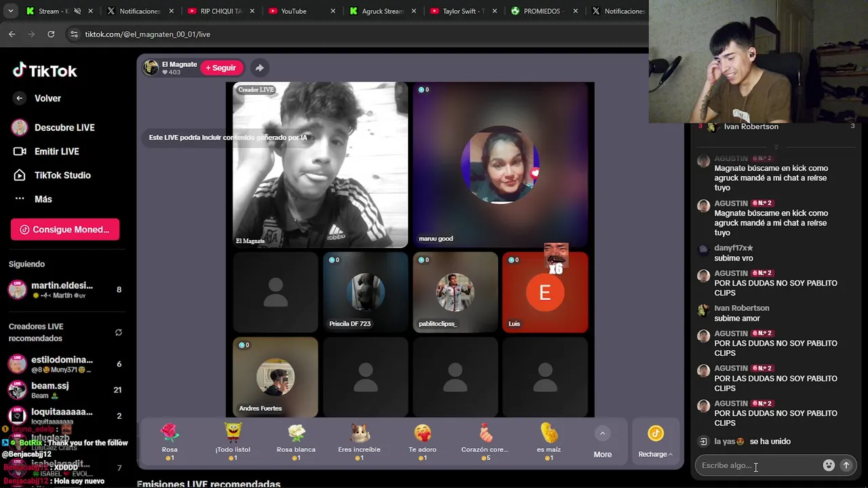The width and height of the screenshot is (868, 488).
Task: Click the browser back button
Action: 12,34
